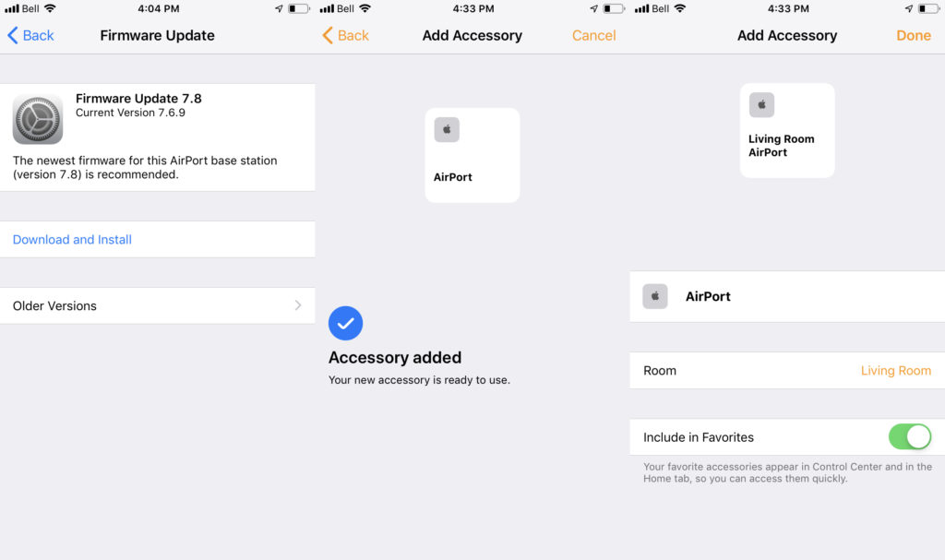
Task: Tap the orange Done button
Action: 914,36
